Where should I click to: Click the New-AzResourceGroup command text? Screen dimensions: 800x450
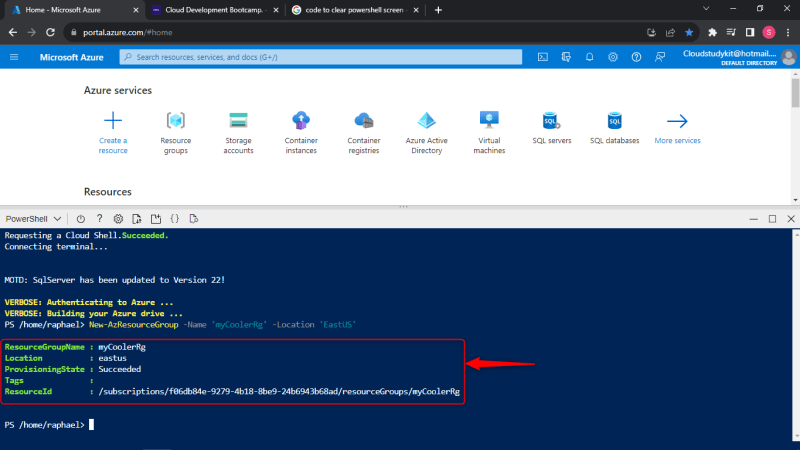(134, 324)
